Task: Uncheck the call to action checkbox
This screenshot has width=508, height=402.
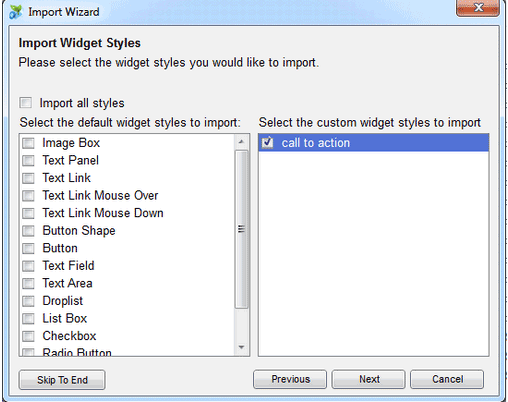Action: coord(267,143)
